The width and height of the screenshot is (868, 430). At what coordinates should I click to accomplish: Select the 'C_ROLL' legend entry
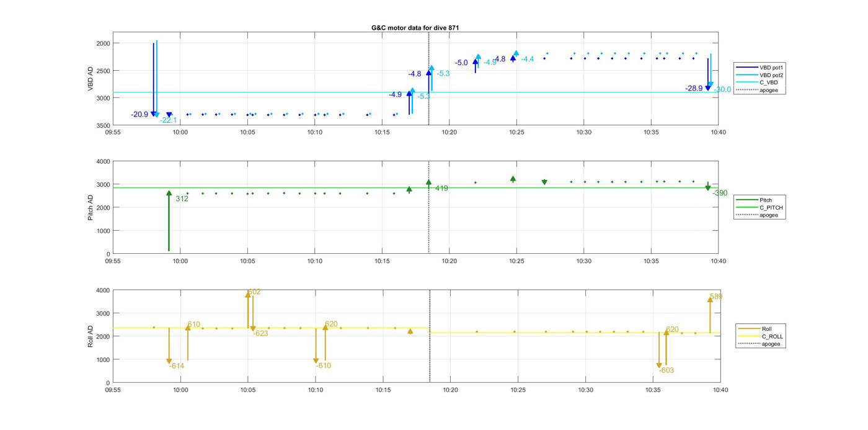[772, 336]
